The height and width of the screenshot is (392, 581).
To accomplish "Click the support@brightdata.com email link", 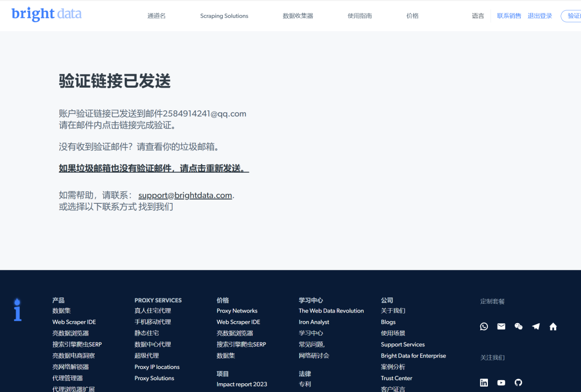I will 185,195.
